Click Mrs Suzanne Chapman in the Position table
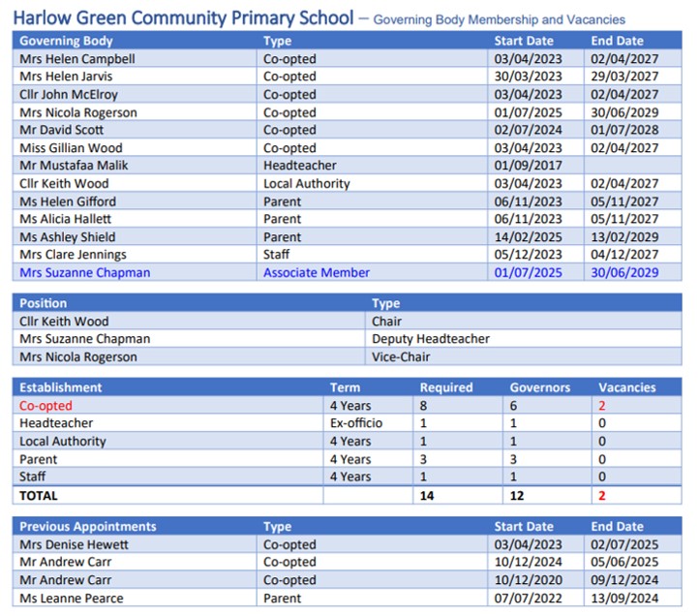This screenshot has width=699, height=616. click(84, 339)
